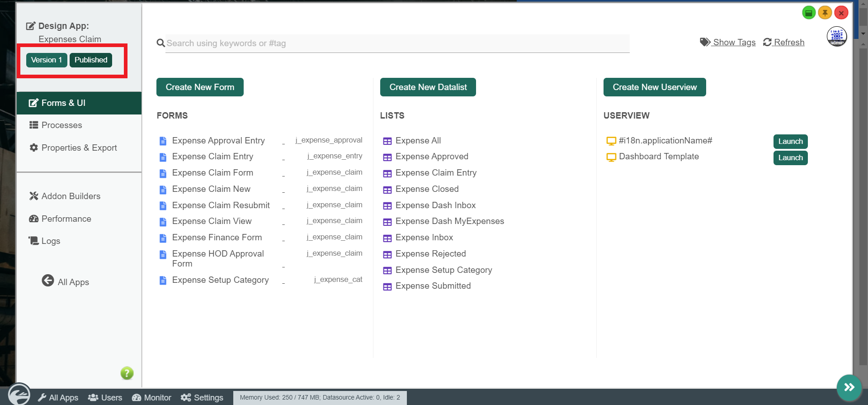This screenshot has height=405, width=868.
Task: Click the back arrow icon beside All Apps
Action: tap(48, 281)
